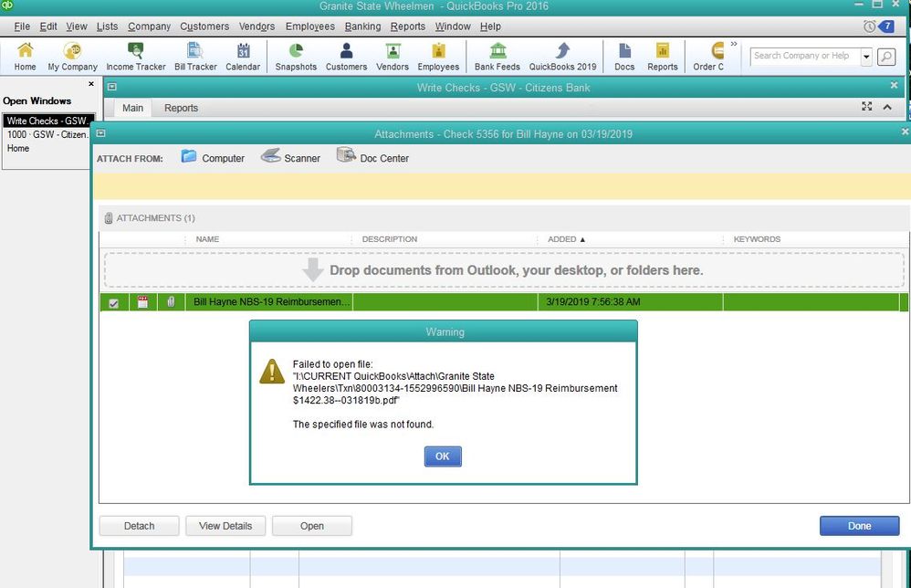Attach a document from Scanner
Image resolution: width=911 pixels, height=588 pixels.
(290, 157)
